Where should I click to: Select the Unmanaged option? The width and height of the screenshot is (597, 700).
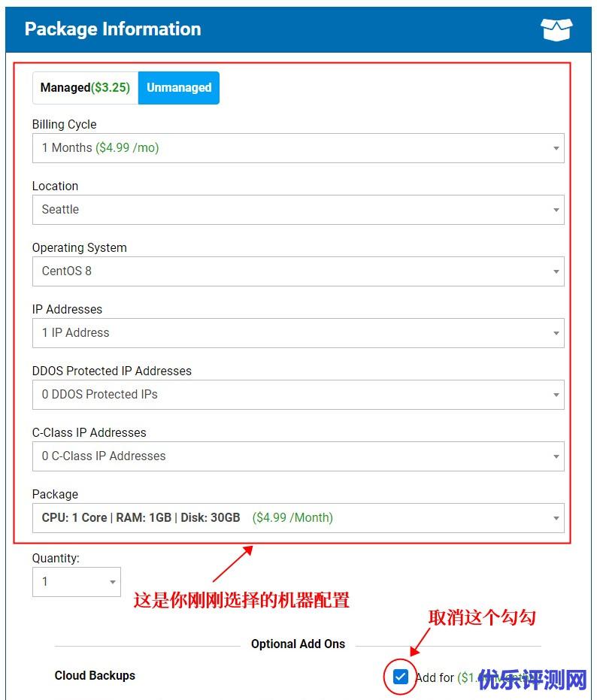tap(179, 87)
